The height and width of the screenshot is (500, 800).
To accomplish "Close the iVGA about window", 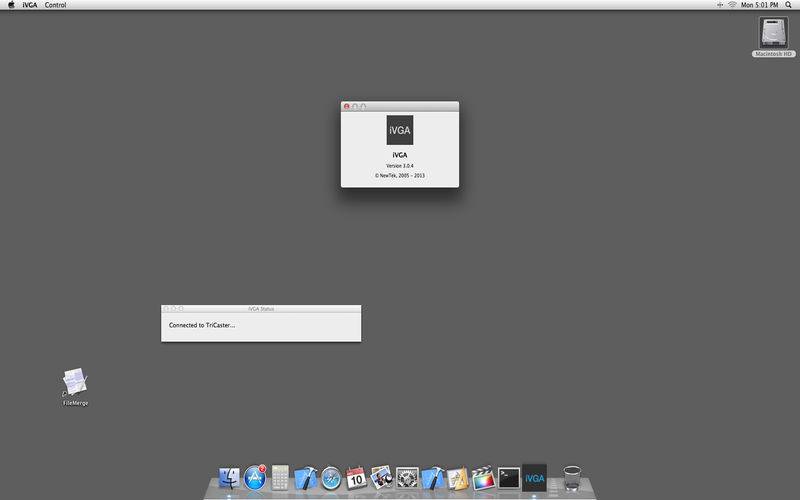I will [346, 106].
